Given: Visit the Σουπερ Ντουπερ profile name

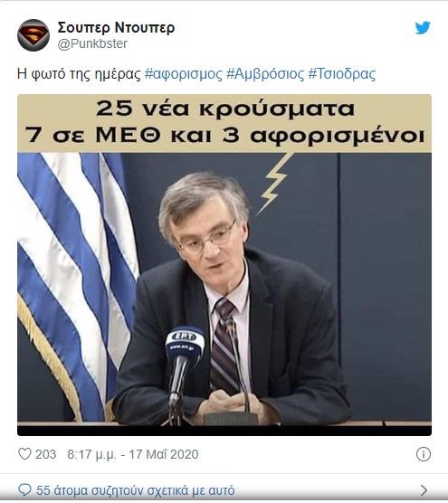Looking at the screenshot, I should click(x=116, y=27).
